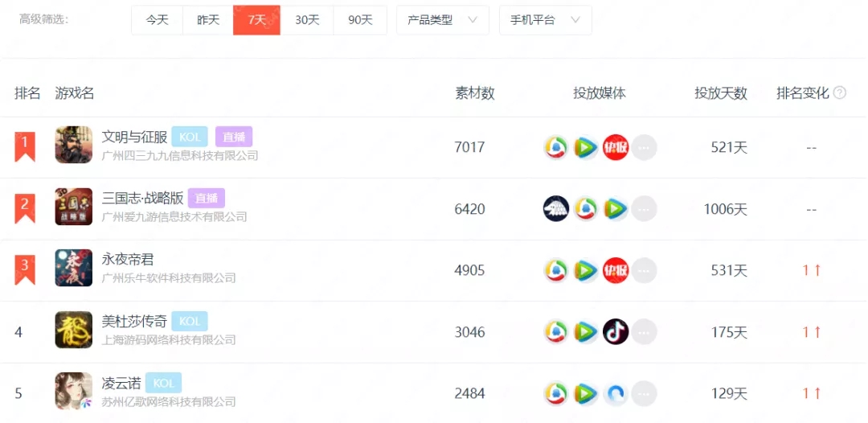This screenshot has height=423, width=868.
Task: Click the Tencent Video icon in 三国志·战略版 row
Action: point(616,209)
